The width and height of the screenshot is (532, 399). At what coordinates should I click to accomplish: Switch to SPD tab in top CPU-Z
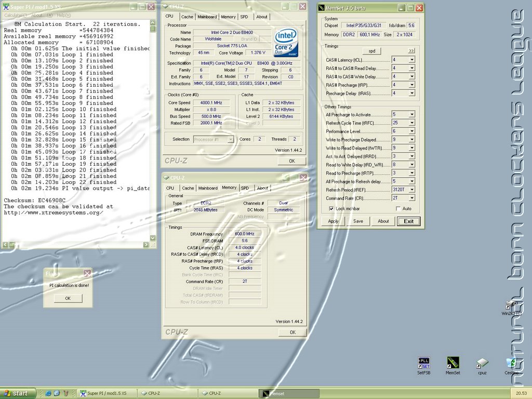[244, 17]
